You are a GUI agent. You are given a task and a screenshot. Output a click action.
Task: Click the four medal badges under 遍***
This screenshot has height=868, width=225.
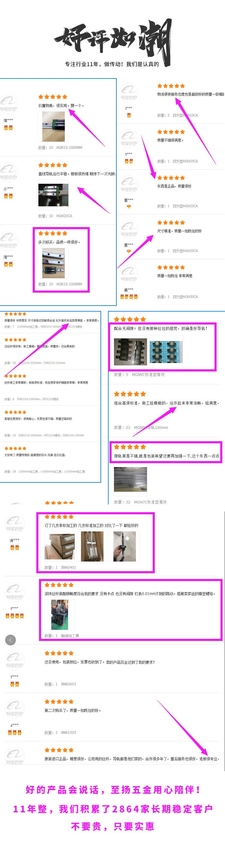pos(129,297)
